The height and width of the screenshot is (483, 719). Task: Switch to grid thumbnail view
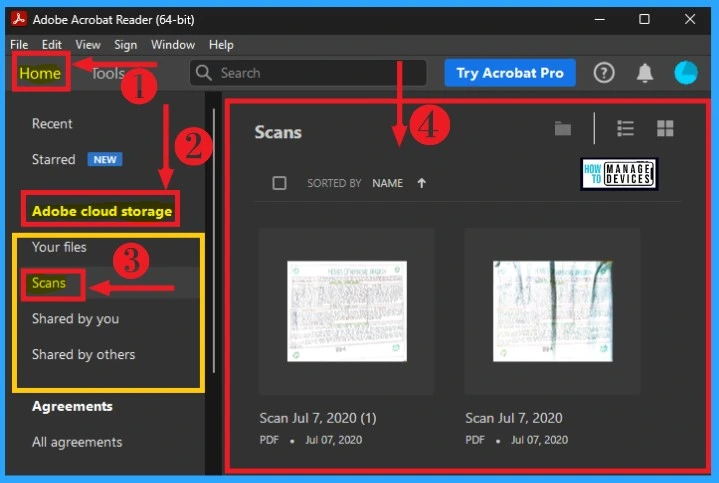click(665, 128)
